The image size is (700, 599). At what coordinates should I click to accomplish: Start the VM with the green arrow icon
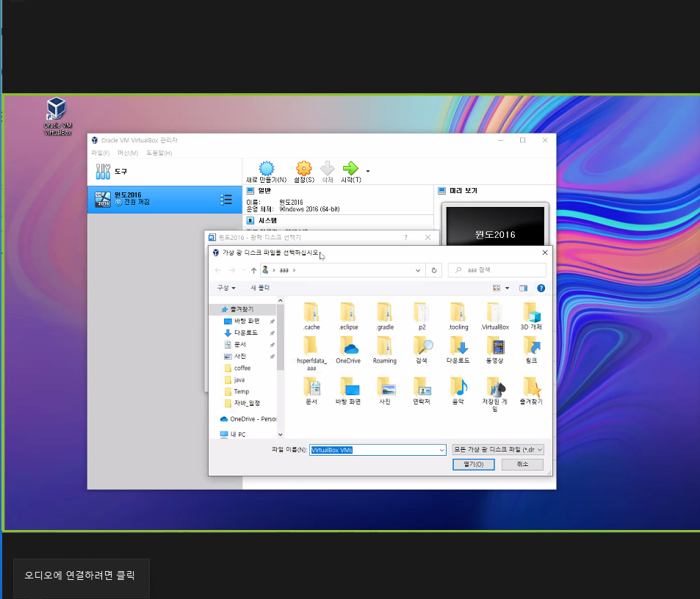coord(351,172)
